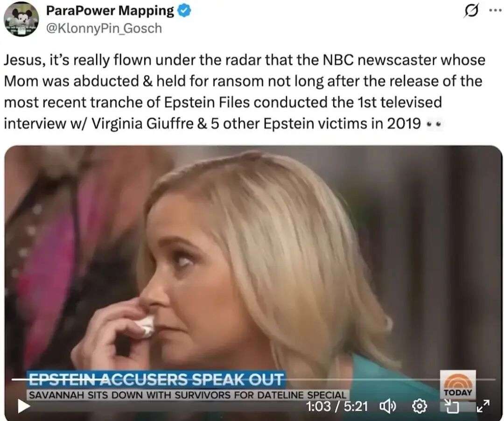Click the ParaPower Mapping display name
Screen dimensions: 504x421
tap(110, 11)
